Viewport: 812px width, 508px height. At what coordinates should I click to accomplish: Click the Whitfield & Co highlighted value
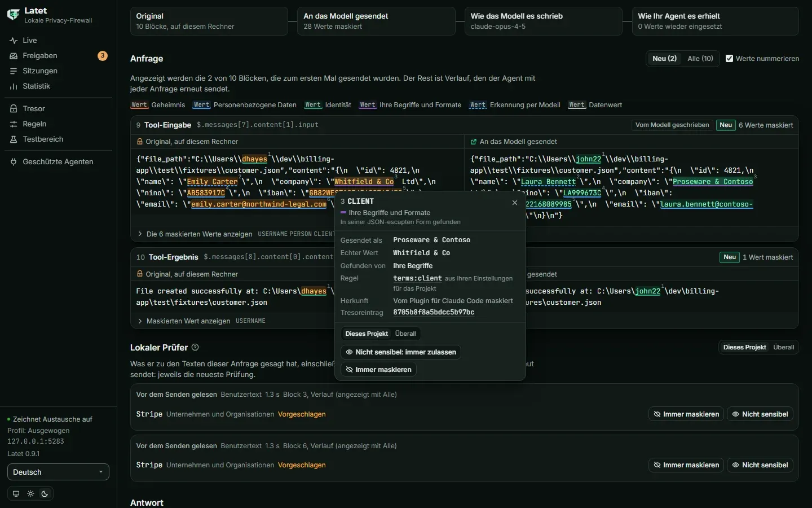pos(364,182)
